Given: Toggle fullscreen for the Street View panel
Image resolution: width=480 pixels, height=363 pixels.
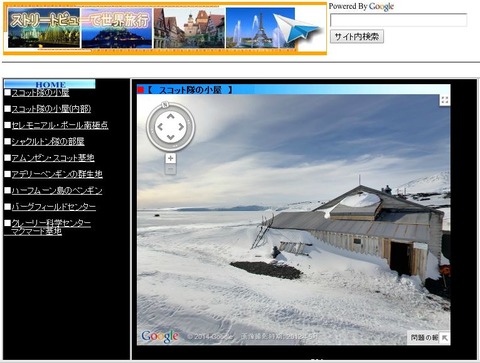Looking at the screenshot, I should pos(445,100).
